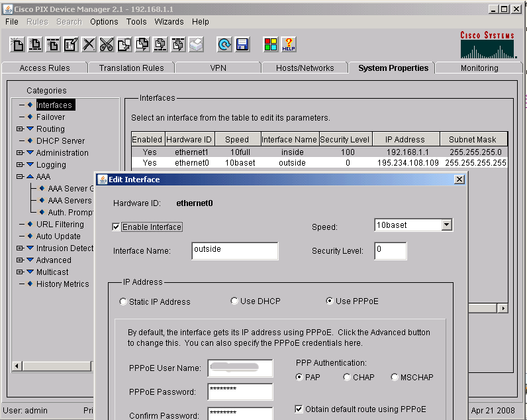Click the Print toolbar icon

point(196,44)
